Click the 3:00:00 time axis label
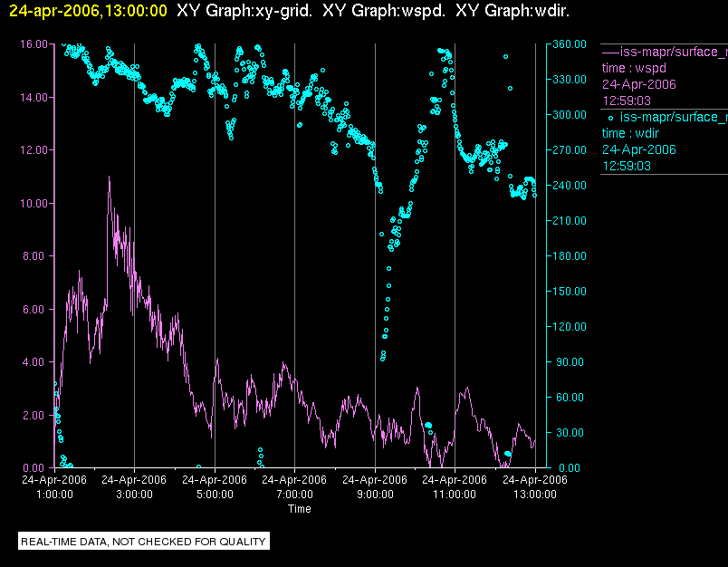This screenshot has height=567, width=728. [134, 495]
